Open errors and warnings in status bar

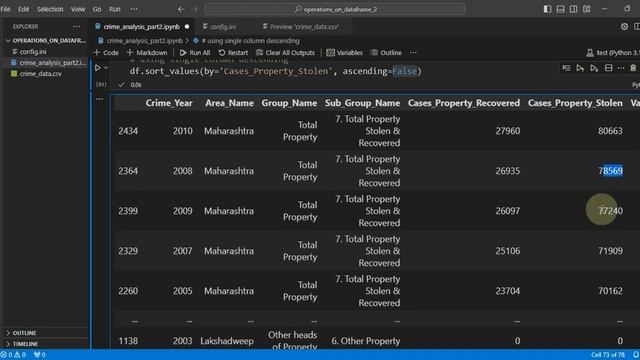coord(13,355)
